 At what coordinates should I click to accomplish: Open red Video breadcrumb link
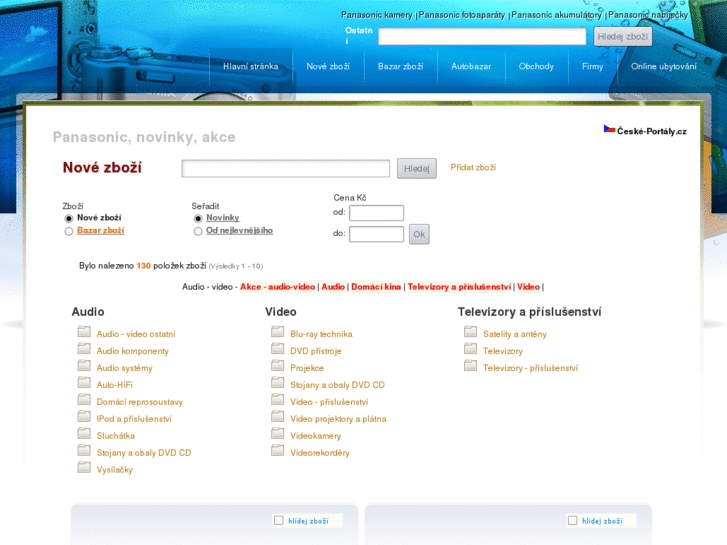(529, 287)
